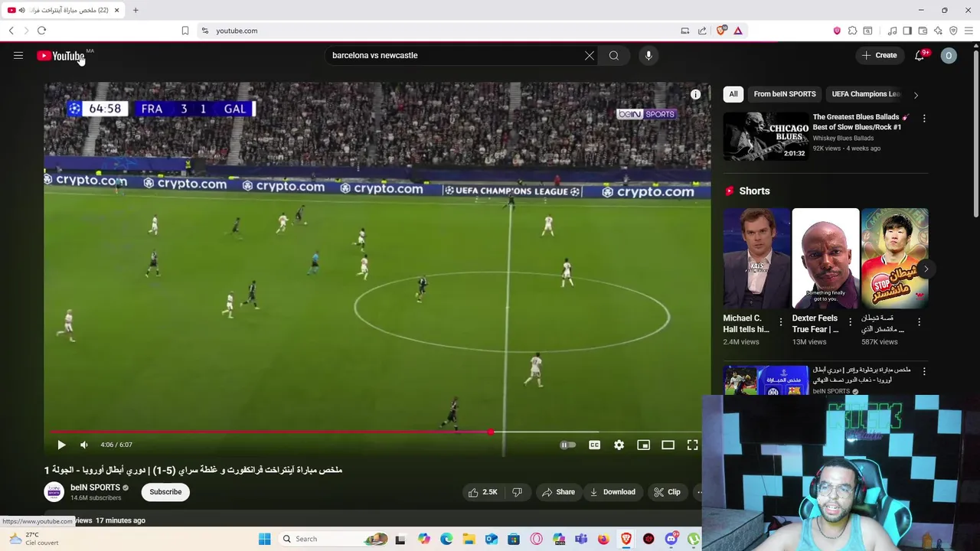Open options for third Arabic-titled short

click(919, 322)
